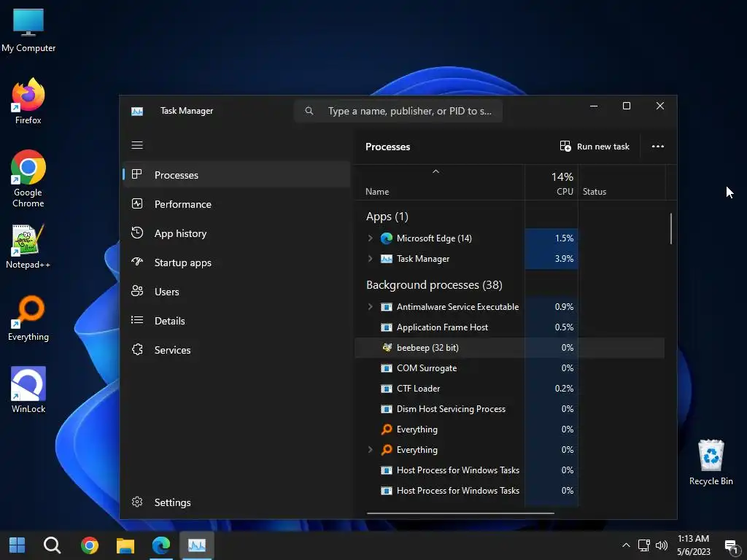The width and height of the screenshot is (747, 560).
Task: Select the CTF Loader process row
Action: point(509,389)
